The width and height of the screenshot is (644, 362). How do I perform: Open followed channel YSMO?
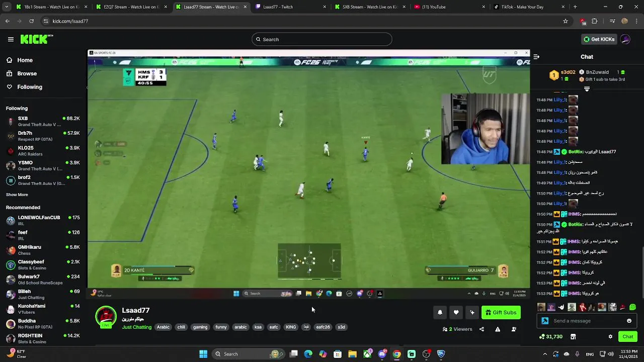[x=43, y=165]
